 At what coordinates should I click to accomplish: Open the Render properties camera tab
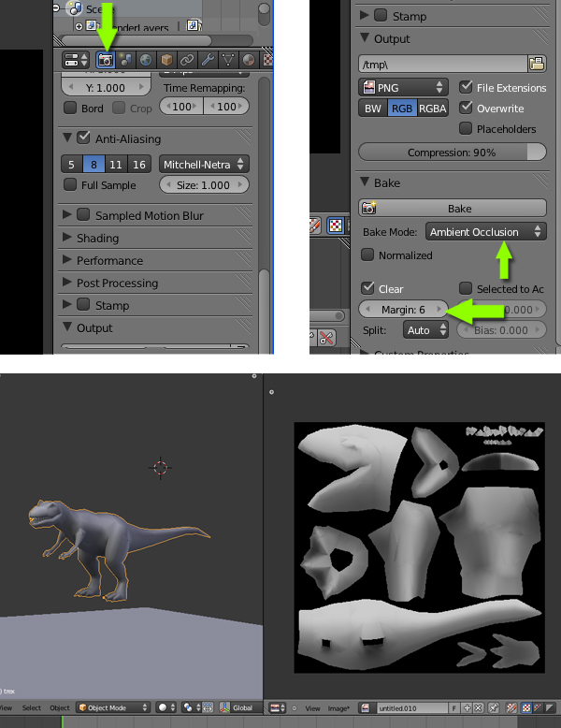click(x=106, y=60)
